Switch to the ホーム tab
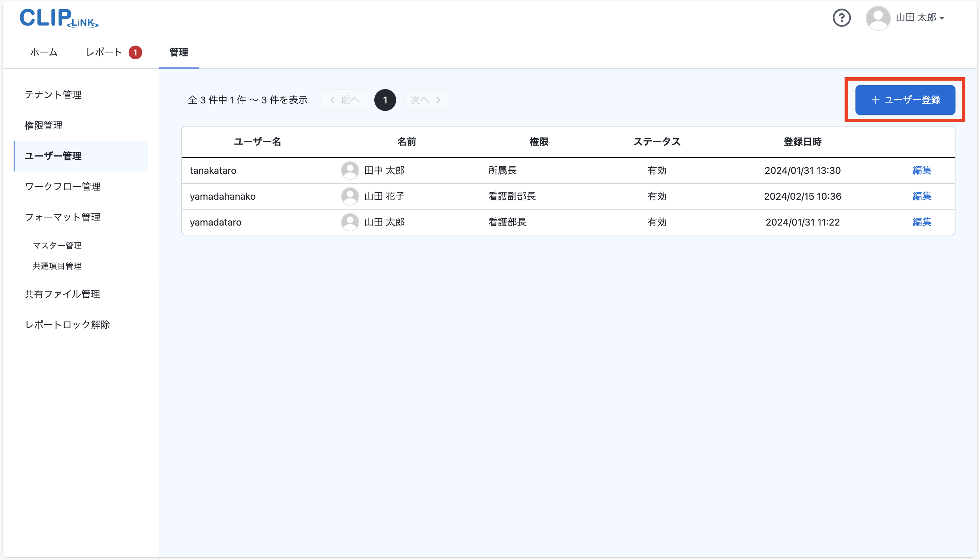The width and height of the screenshot is (980, 560). 44,52
